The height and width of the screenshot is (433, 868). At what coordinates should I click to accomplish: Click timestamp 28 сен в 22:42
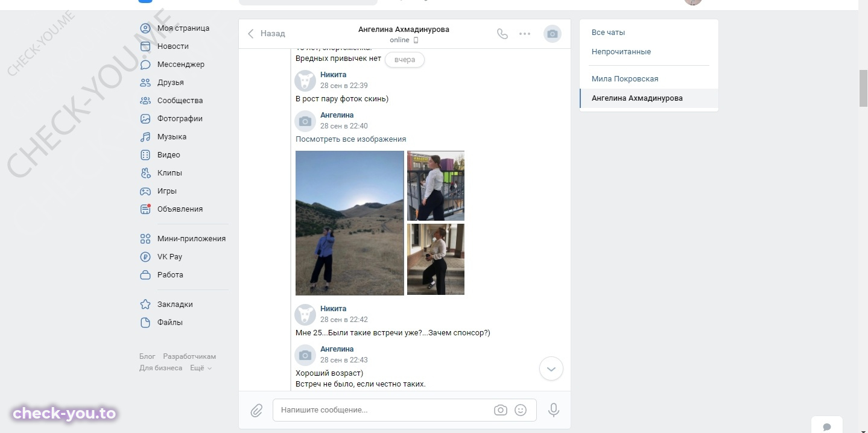(344, 320)
